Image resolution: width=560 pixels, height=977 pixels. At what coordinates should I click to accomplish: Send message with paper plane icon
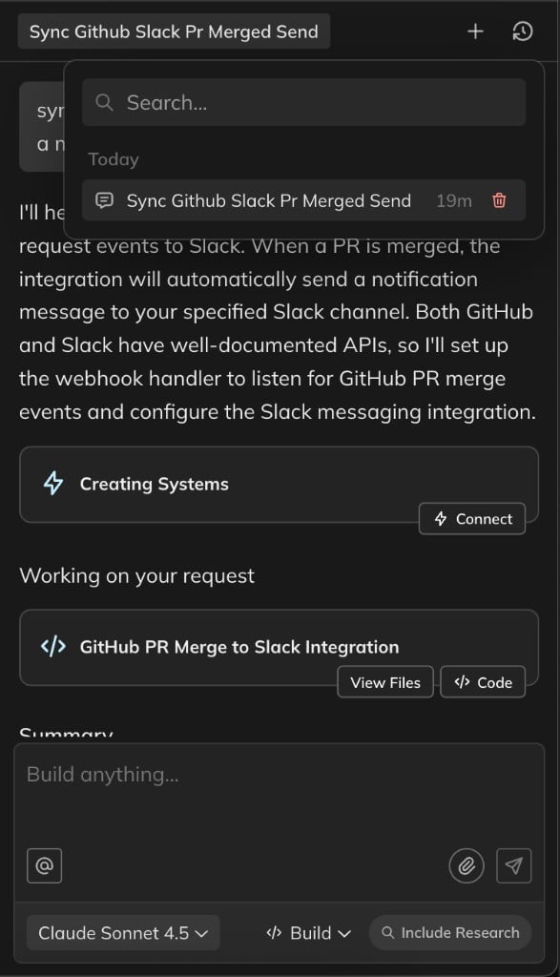pyautogui.click(x=514, y=865)
